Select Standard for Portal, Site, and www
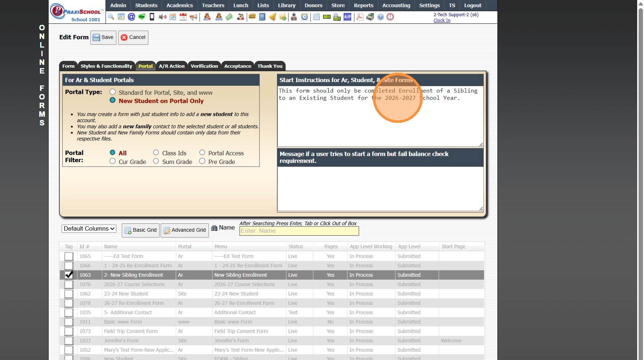Screen dimensions: 644x360 113,92
